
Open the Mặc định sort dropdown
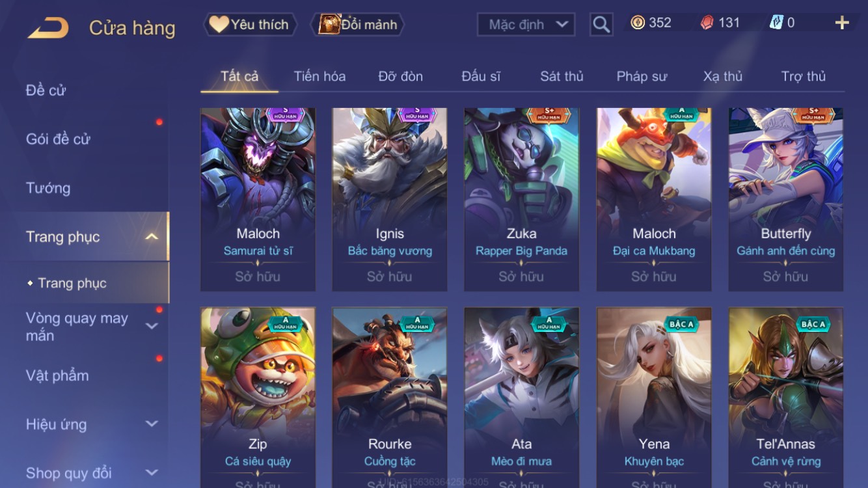(x=526, y=25)
